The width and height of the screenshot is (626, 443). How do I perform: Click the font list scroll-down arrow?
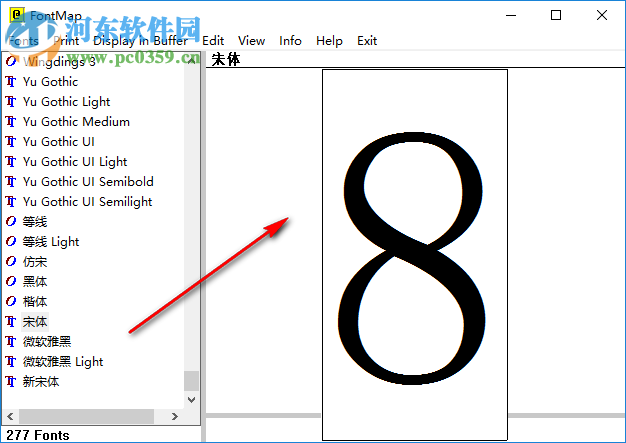point(191,399)
